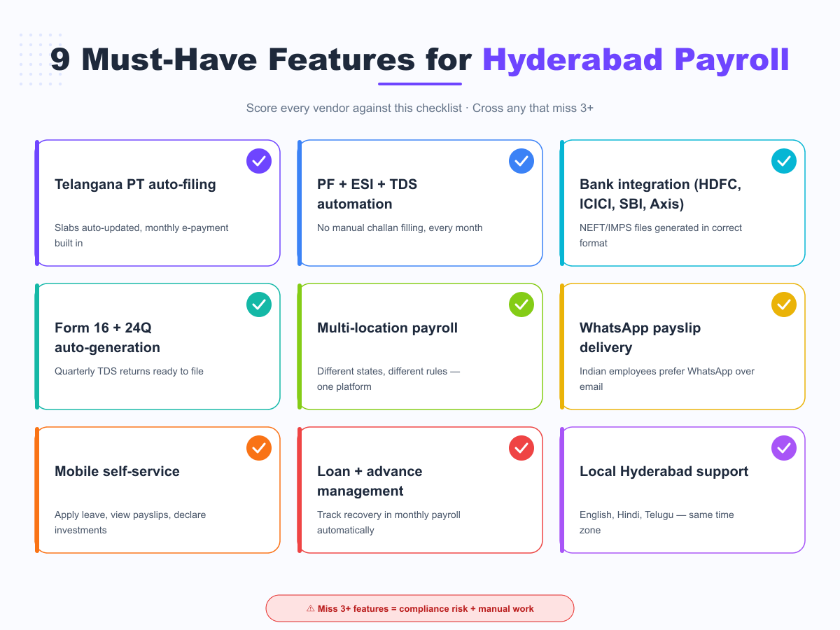Open the WhatsApp payslip delivery card
Screen dimensions: 840x630
point(682,346)
